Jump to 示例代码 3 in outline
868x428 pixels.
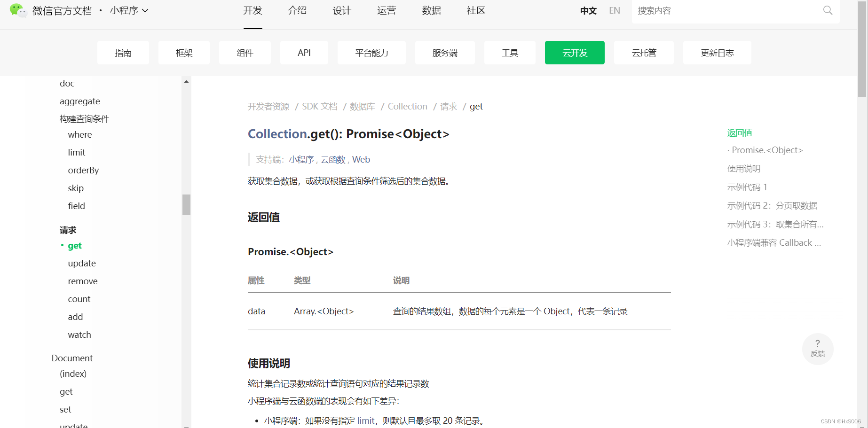tap(775, 224)
